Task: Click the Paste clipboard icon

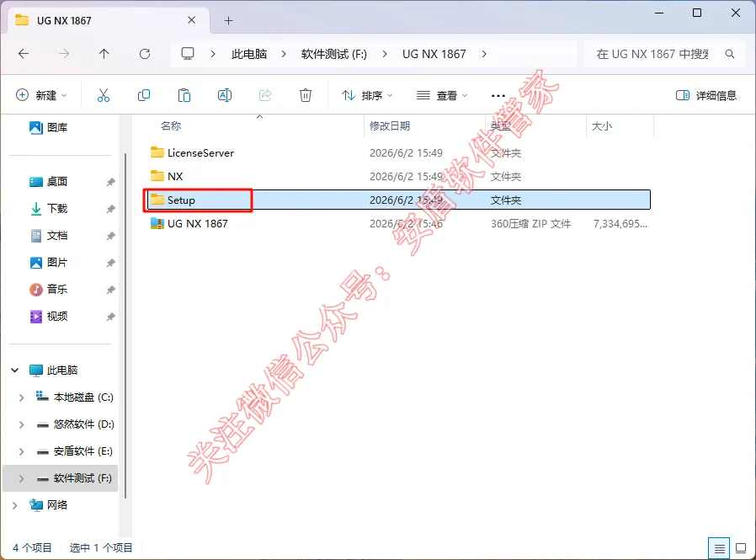Action: [x=184, y=95]
